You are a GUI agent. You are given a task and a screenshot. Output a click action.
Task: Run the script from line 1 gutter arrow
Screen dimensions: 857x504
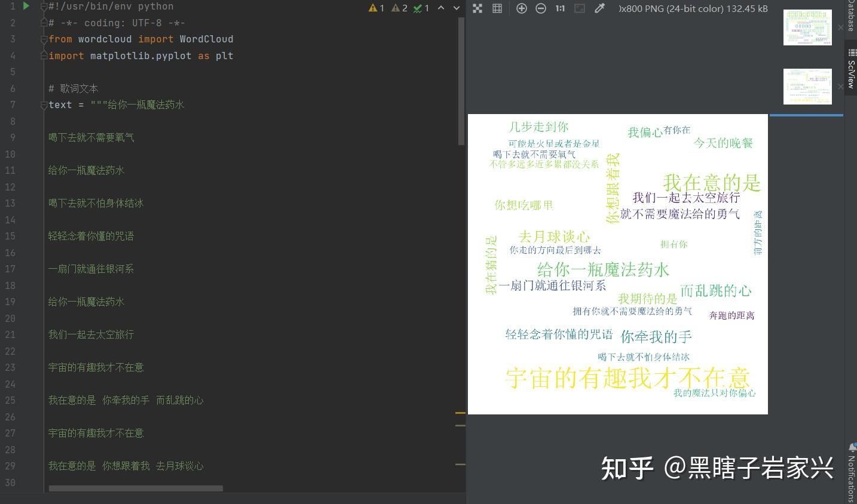click(26, 6)
